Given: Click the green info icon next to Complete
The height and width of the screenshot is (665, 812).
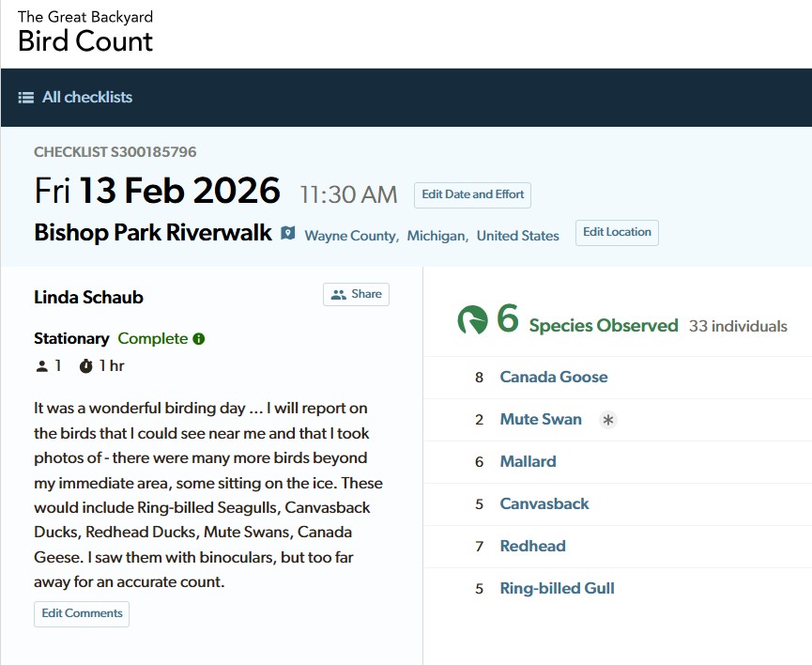Looking at the screenshot, I should click(x=199, y=339).
